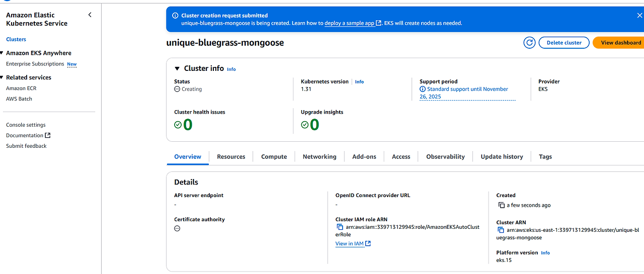
Task: Go to Clusters in the sidebar
Action: click(x=16, y=39)
